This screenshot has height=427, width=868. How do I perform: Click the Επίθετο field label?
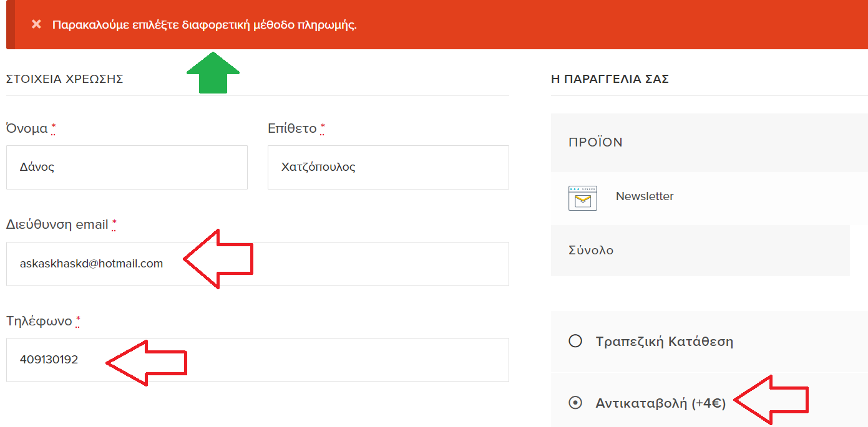coord(292,128)
